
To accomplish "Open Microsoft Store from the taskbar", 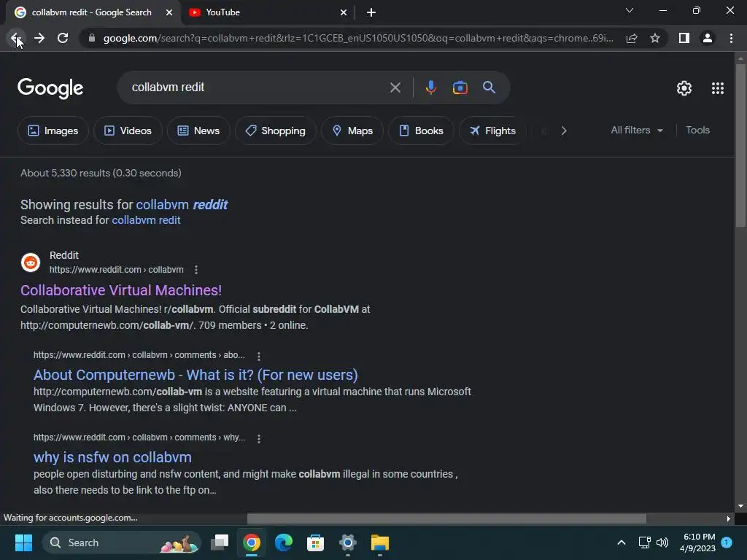I will (315, 542).
